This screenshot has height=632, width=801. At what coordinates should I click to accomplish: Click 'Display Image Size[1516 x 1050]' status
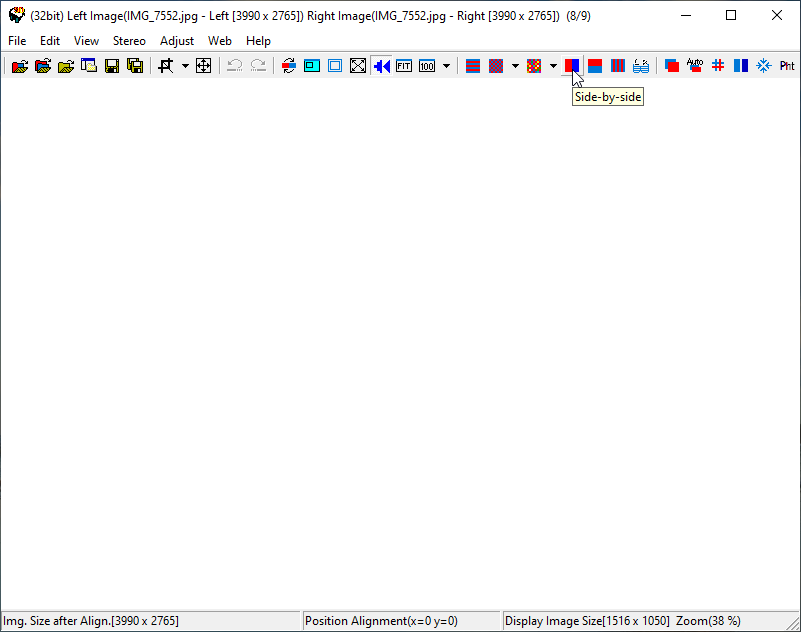587,621
